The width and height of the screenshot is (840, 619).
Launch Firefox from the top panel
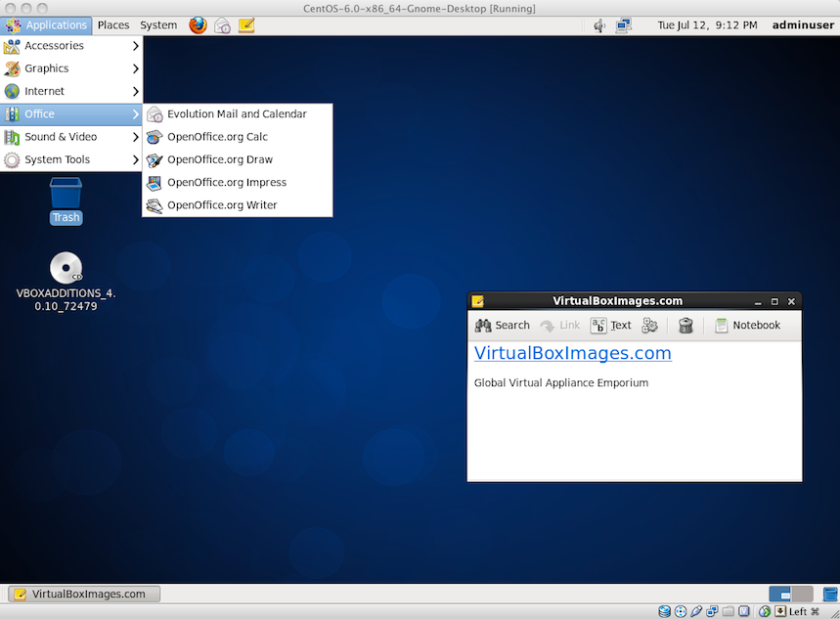tap(198, 25)
